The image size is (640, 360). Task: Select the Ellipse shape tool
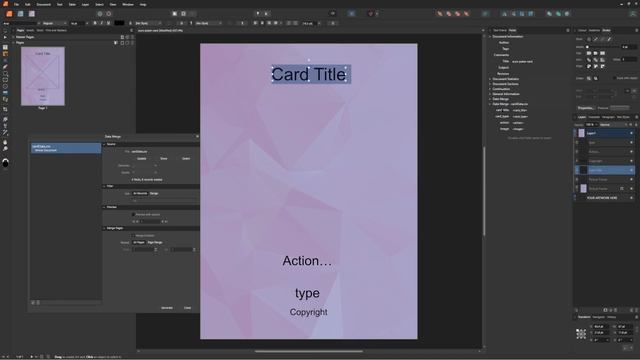click(5, 86)
